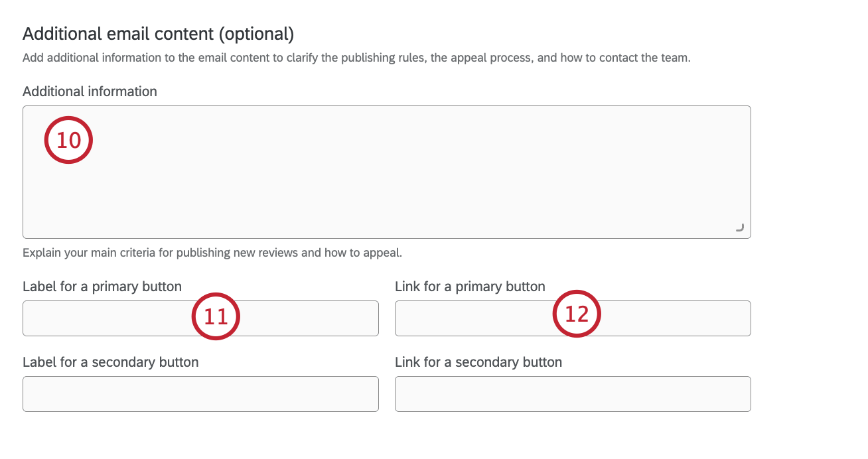Click the Link for a secondary button label
This screenshot has height=459, width=868.
[x=478, y=361]
